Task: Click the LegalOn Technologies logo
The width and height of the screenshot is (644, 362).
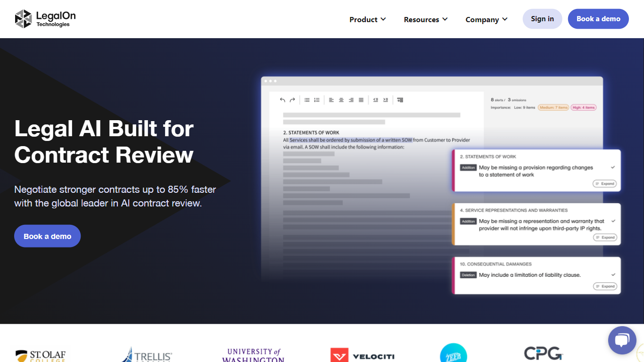Action: click(45, 19)
